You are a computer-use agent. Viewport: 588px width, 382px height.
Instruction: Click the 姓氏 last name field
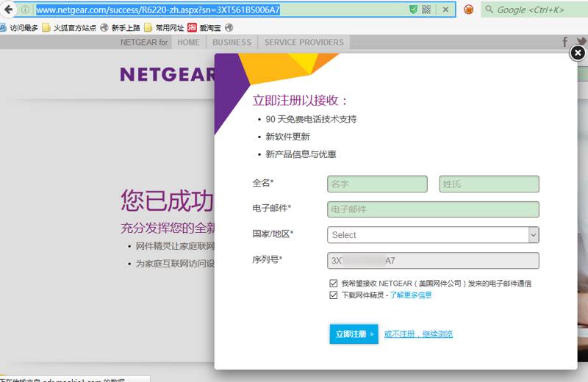click(489, 184)
